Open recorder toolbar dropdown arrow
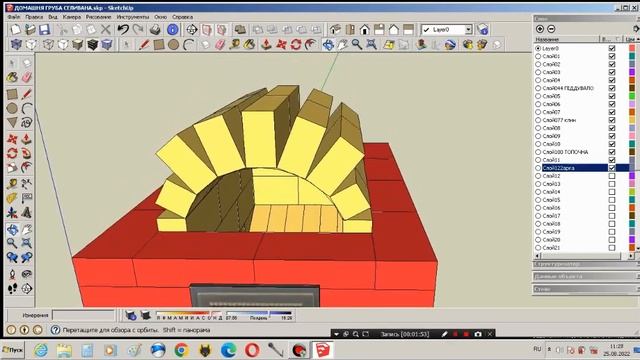 coord(336,334)
